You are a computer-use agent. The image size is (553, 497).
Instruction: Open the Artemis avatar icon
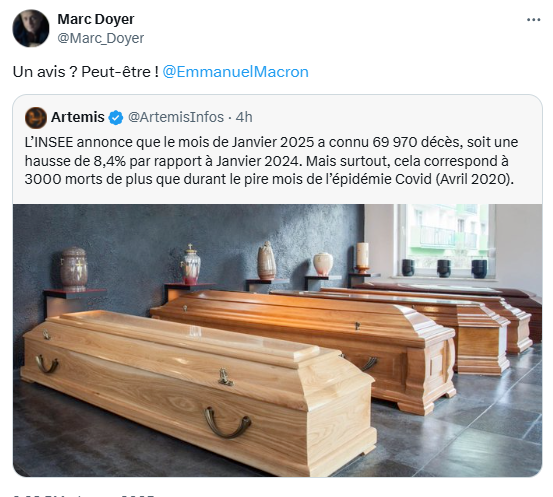[x=36, y=117]
